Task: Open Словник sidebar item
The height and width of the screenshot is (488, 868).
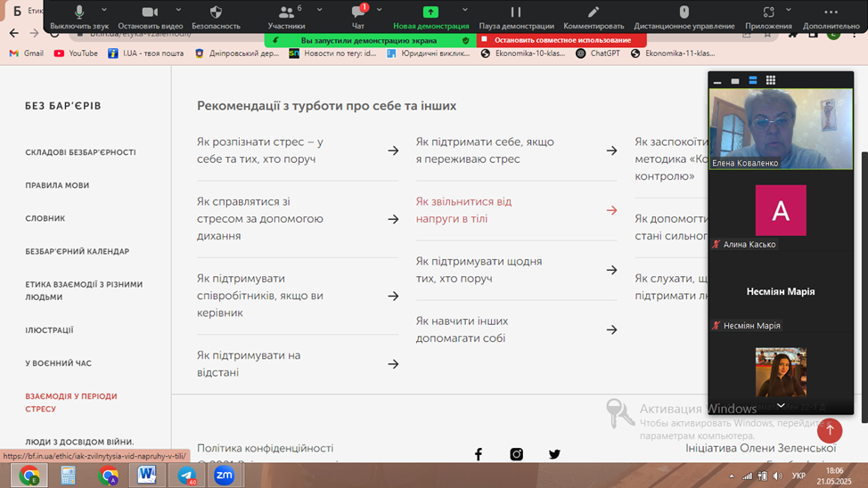Action: coord(45,218)
